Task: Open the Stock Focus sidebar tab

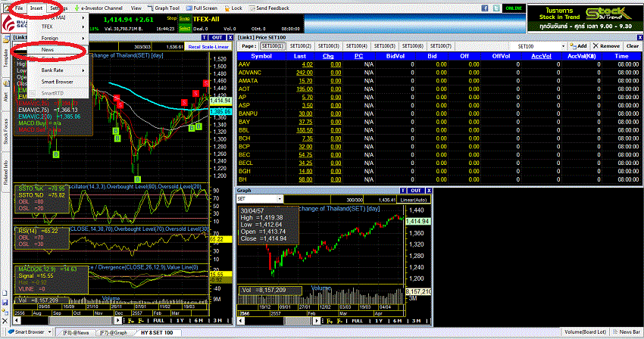Action: 6,132
